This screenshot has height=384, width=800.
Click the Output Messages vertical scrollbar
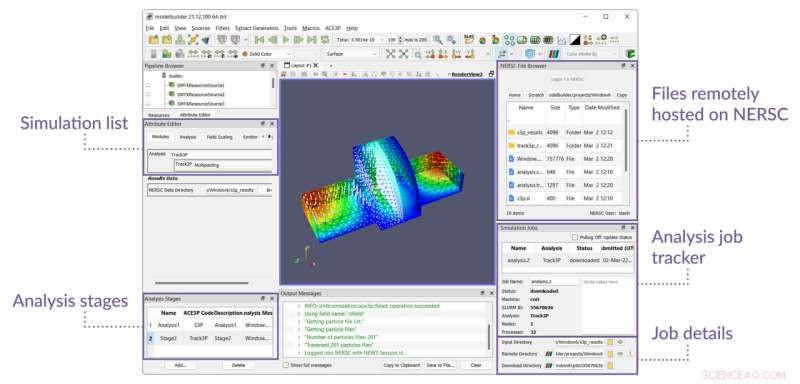tap(489, 336)
